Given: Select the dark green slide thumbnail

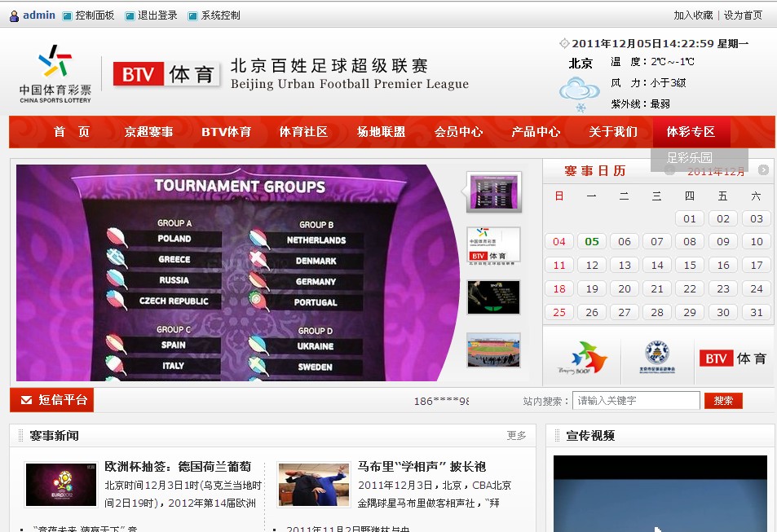Looking at the screenshot, I should click(x=493, y=297).
